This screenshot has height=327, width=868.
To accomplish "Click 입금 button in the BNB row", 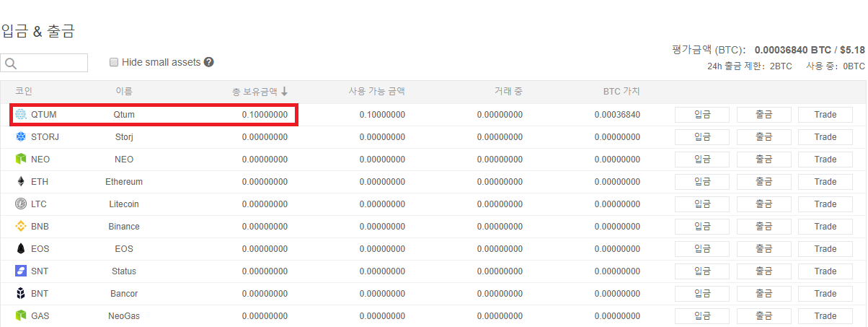I will click(x=702, y=227).
